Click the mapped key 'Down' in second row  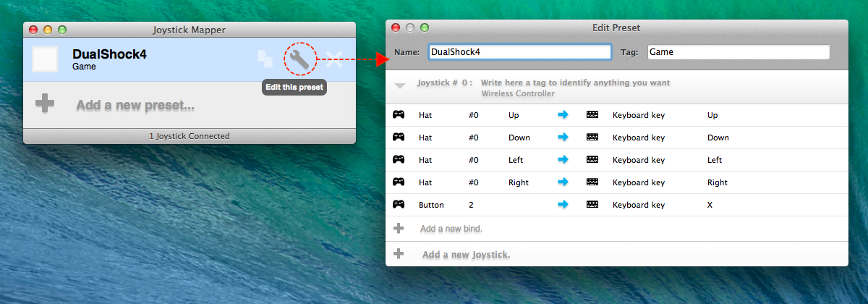click(x=718, y=138)
